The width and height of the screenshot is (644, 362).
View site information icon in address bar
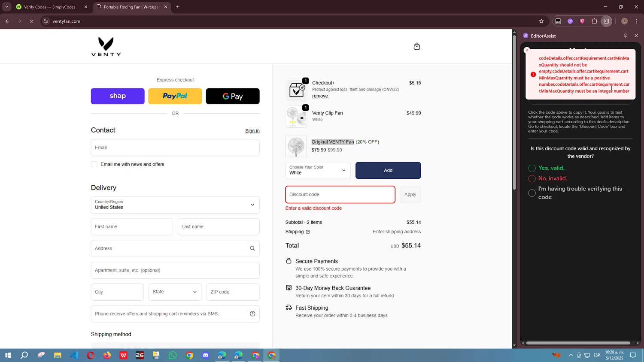(x=46, y=21)
